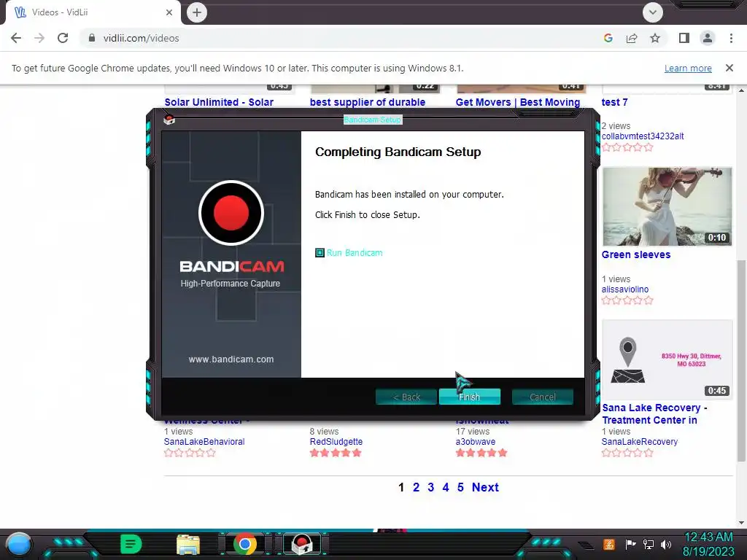Click the Bandicam installer taskbar icon
This screenshot has width=747, height=560.
(301, 544)
